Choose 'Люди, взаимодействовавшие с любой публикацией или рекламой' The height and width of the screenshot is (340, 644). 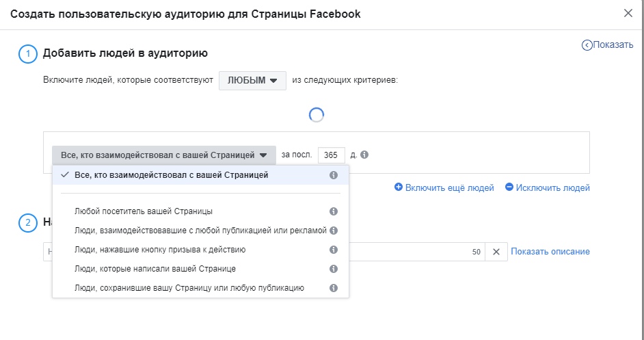[x=200, y=231]
